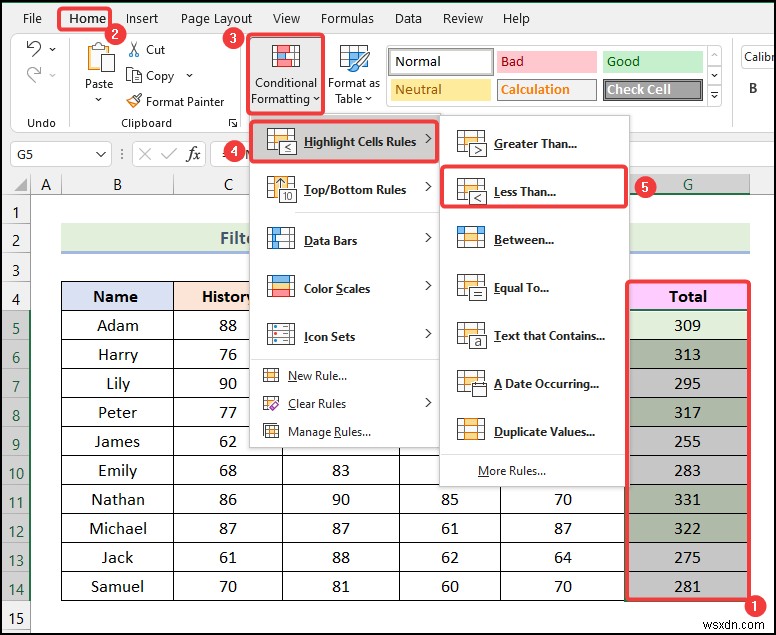
Task: Click the Top/Bottom Rules icon
Action: [281, 190]
